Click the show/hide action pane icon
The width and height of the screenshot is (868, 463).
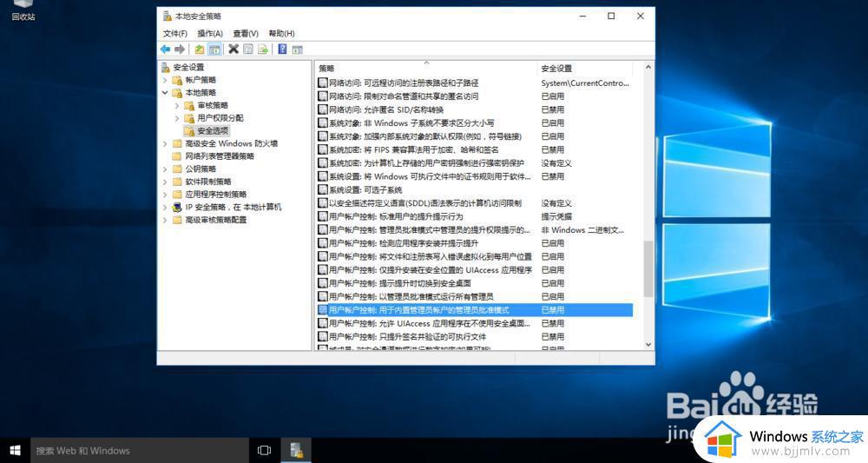click(x=297, y=50)
